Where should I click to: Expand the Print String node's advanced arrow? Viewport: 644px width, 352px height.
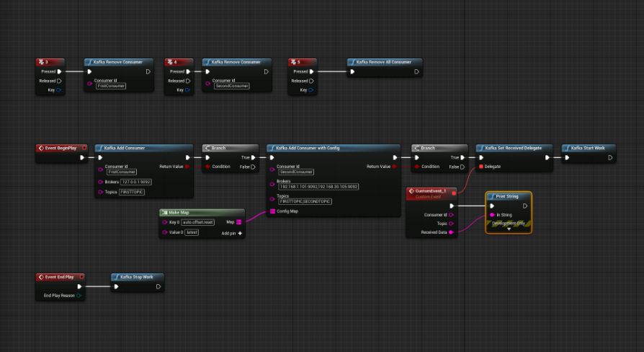pyautogui.click(x=509, y=229)
